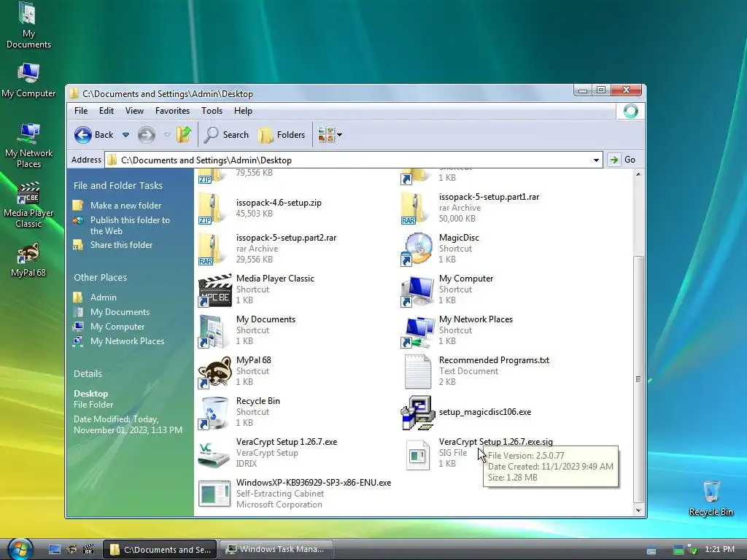This screenshot has height=560, width=747.
Task: Open the Edit menu
Action: pyautogui.click(x=107, y=111)
